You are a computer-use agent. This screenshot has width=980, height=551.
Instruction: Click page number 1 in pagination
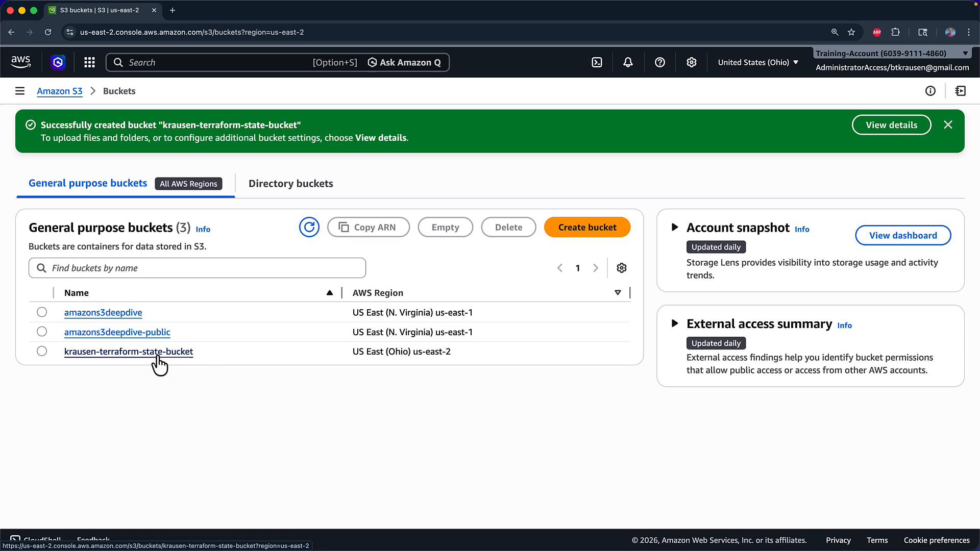(578, 268)
